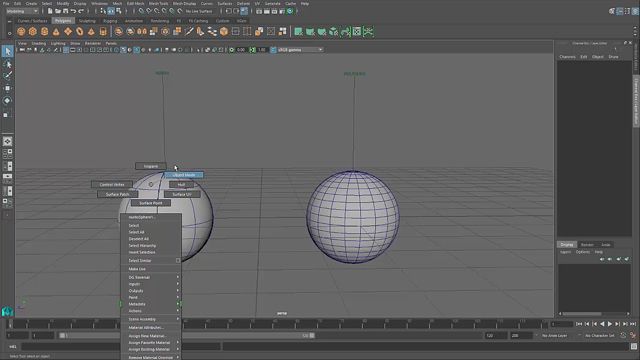Select the Lasso tool in toolbox
The height and width of the screenshot is (360, 640).
pyautogui.click(x=7, y=64)
